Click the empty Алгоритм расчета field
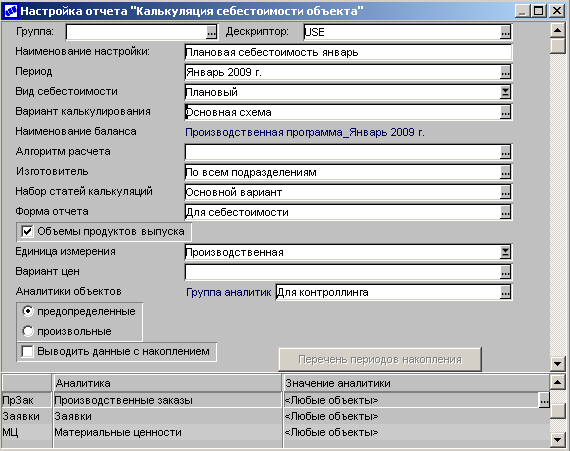570x451 pixels. pyautogui.click(x=343, y=152)
